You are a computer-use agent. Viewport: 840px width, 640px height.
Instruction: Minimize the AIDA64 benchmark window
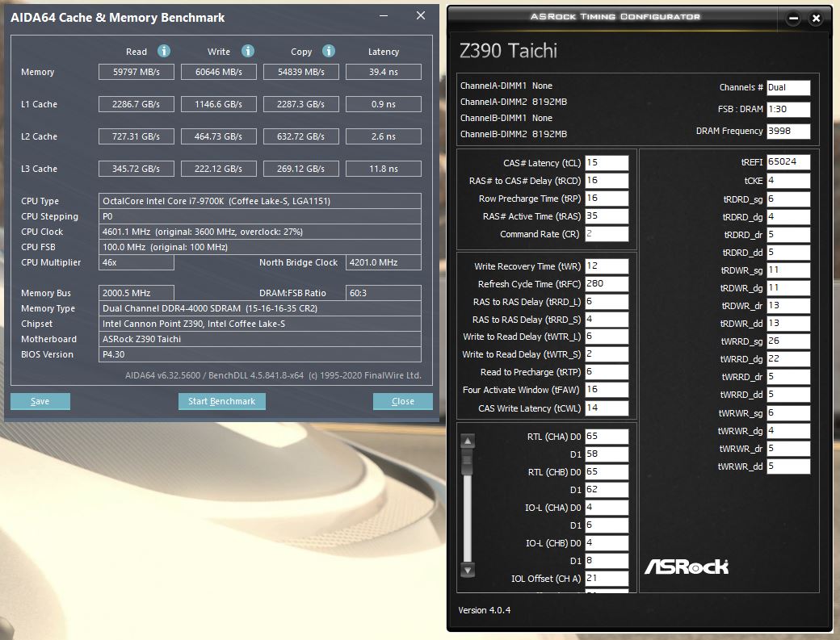(x=384, y=15)
